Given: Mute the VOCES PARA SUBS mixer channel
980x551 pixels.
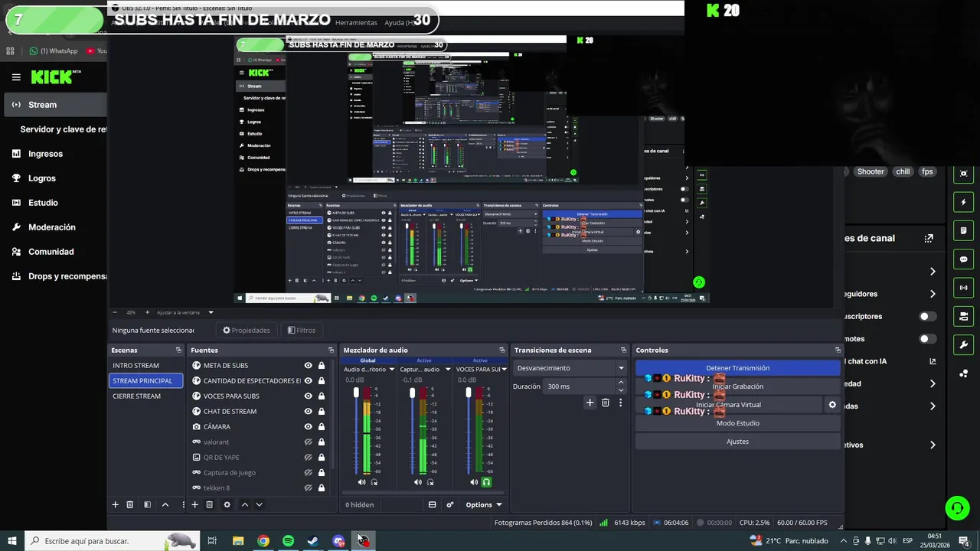Looking at the screenshot, I should [474, 482].
